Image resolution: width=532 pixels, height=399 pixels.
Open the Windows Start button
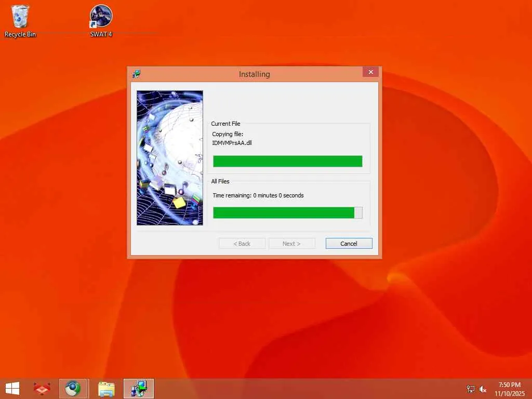tap(12, 389)
